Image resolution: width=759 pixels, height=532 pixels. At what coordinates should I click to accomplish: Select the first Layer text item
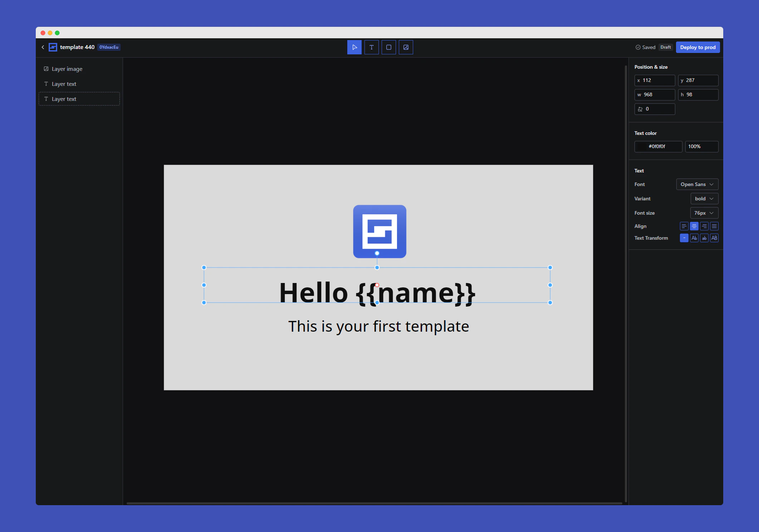click(64, 84)
